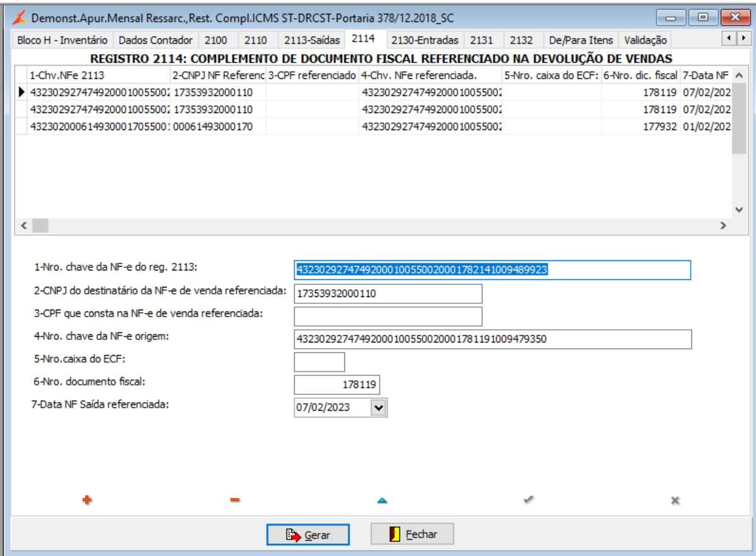Click the current-row arrow indicator in grid
The height and width of the screenshot is (556, 756).
click(21, 92)
